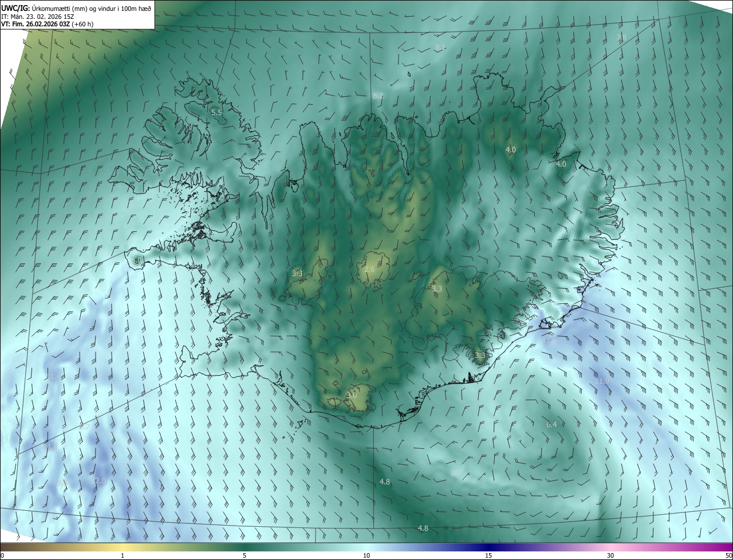Click the 11.9 precipitation value label
Viewport: 733px width, 560px height.
pyautogui.click(x=602, y=381)
